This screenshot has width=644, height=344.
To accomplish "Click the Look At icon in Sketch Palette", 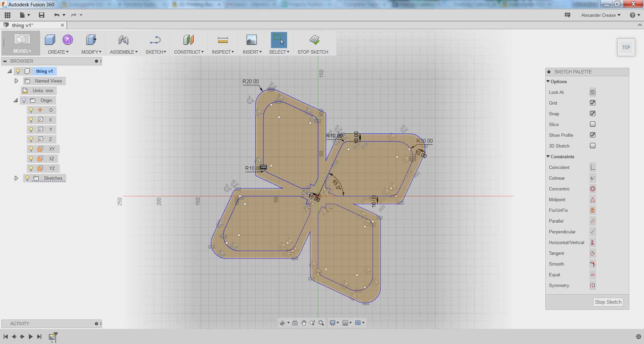I will tap(592, 92).
